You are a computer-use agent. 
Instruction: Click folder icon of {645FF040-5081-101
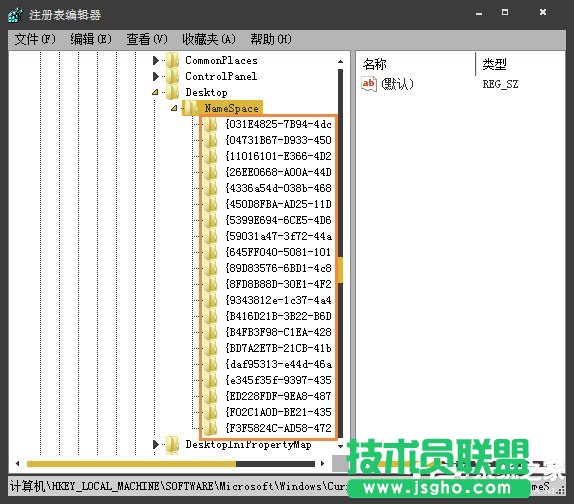[x=210, y=252]
